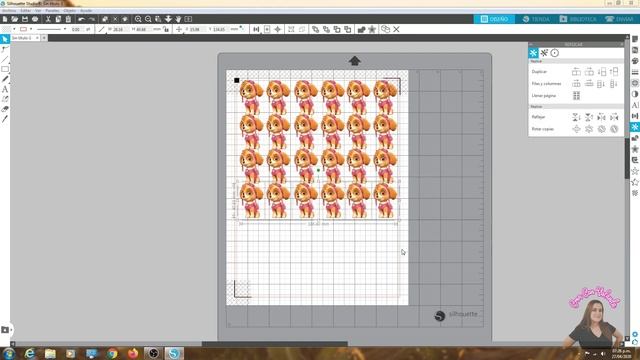
Task: Select the Eraser tool
Action: point(5,109)
